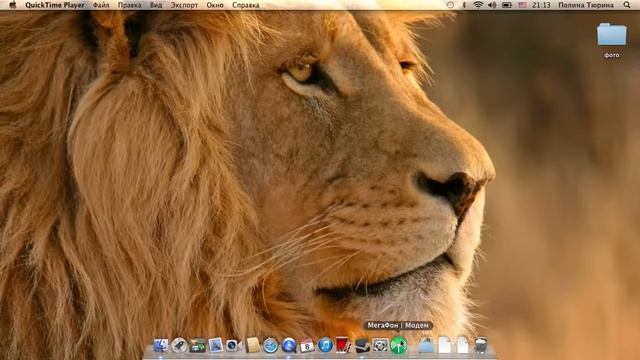Open the Правка menu
Viewport: 640px width, 360px height.
[x=129, y=5]
